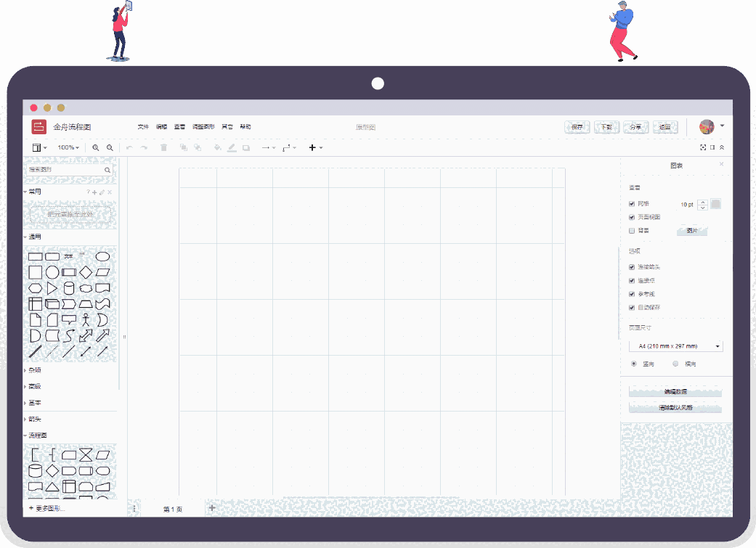Select the Zoom Out magnifier tool
The image size is (756, 548).
[110, 147]
